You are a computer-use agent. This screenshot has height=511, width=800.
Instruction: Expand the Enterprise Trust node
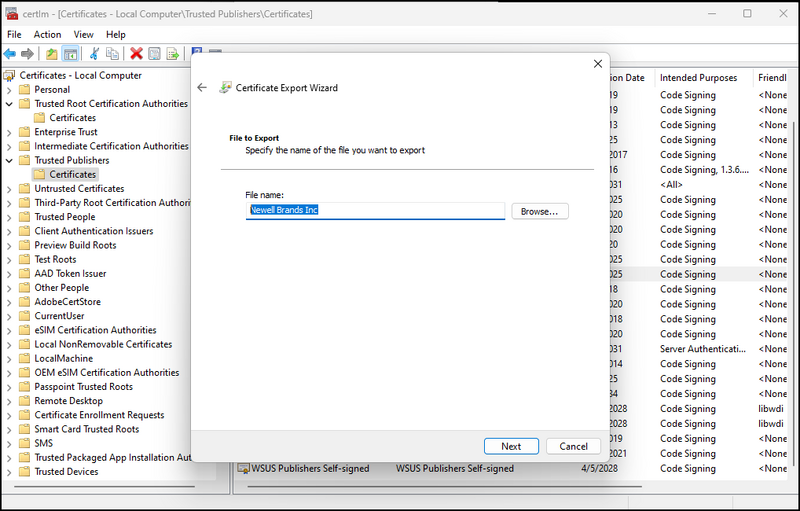pyautogui.click(x=10, y=132)
